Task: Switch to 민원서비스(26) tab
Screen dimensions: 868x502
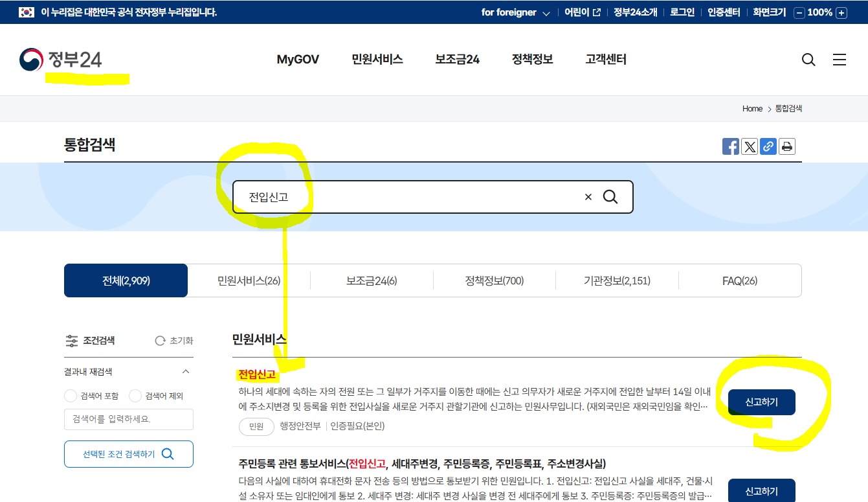Action: point(249,280)
